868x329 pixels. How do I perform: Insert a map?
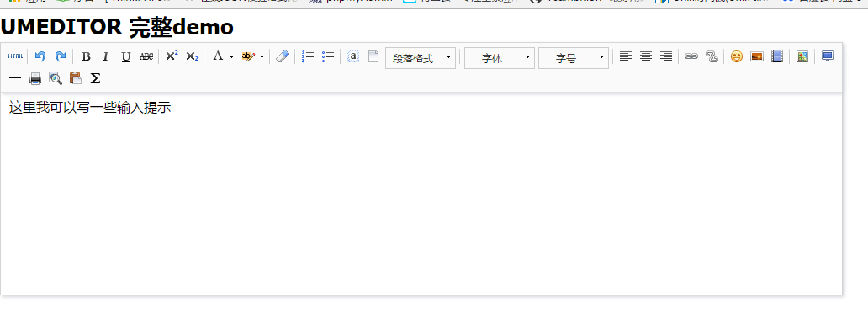[x=802, y=56]
